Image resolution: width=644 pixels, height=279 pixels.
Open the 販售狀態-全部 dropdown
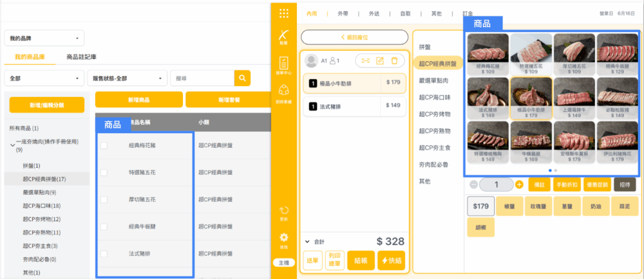[126, 79]
